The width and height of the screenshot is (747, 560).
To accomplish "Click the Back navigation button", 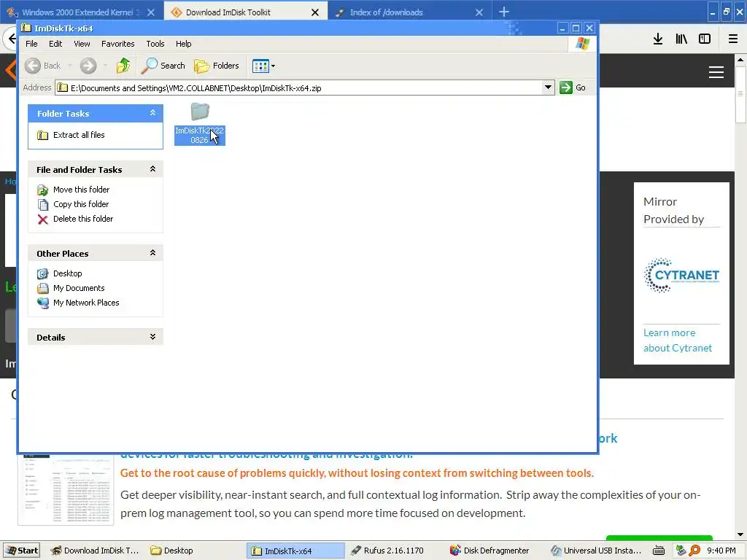I will 43,66.
